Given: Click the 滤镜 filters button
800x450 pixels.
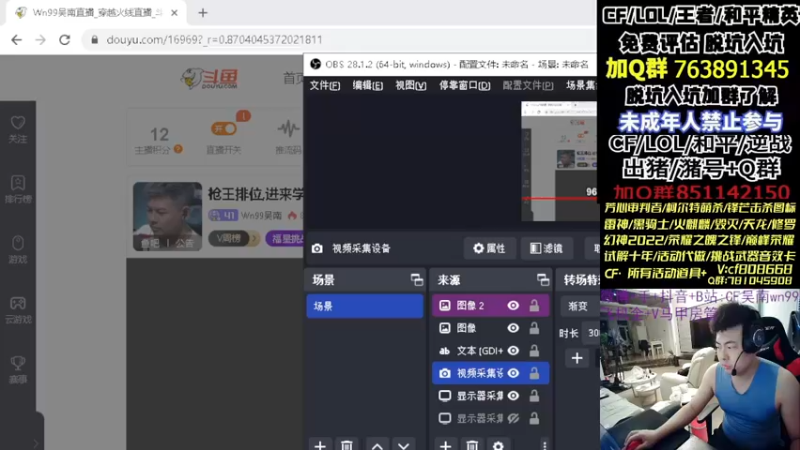Looking at the screenshot, I should coord(546,248).
